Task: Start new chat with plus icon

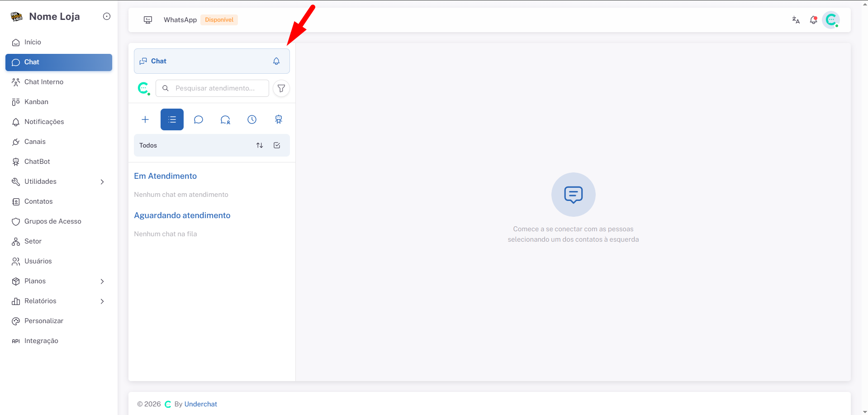Action: pyautogui.click(x=145, y=119)
